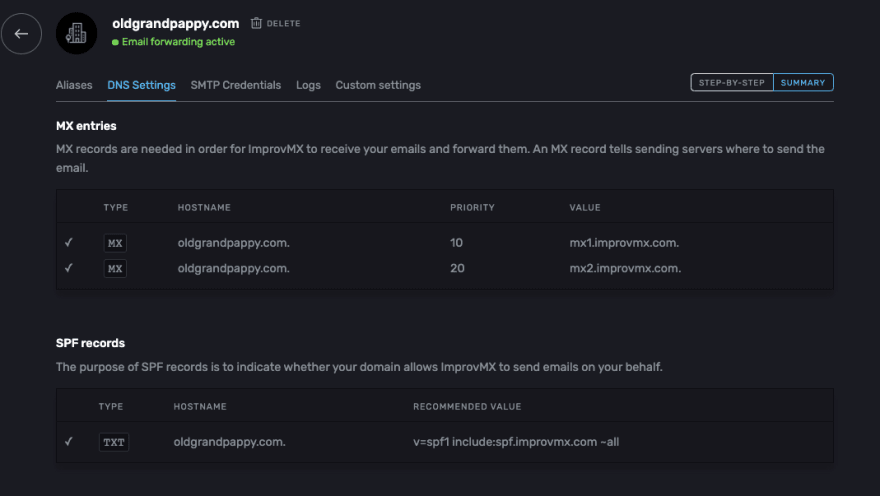Open the Aliases tab
This screenshot has width=880, height=496.
coord(74,85)
